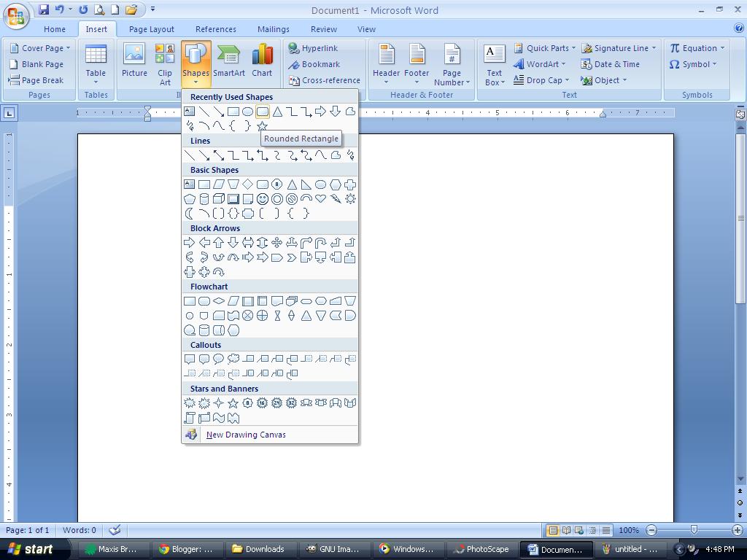Open Word Help question mark

pyautogui.click(x=739, y=28)
